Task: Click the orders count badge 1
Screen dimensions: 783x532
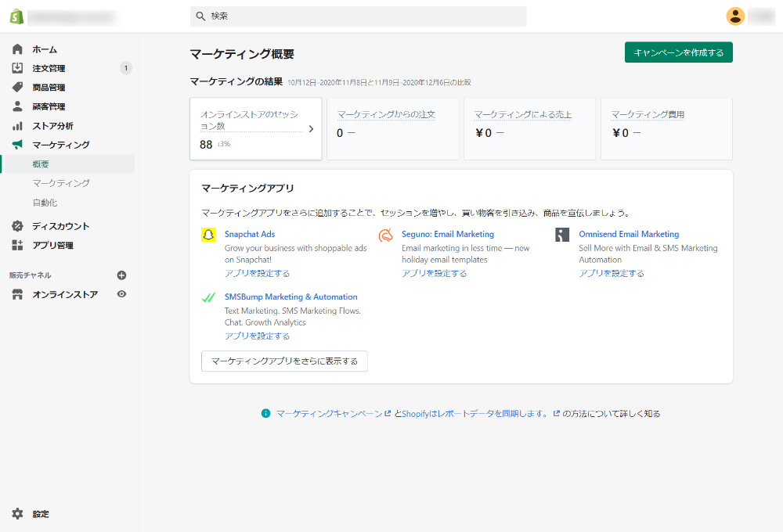Action: [126, 68]
